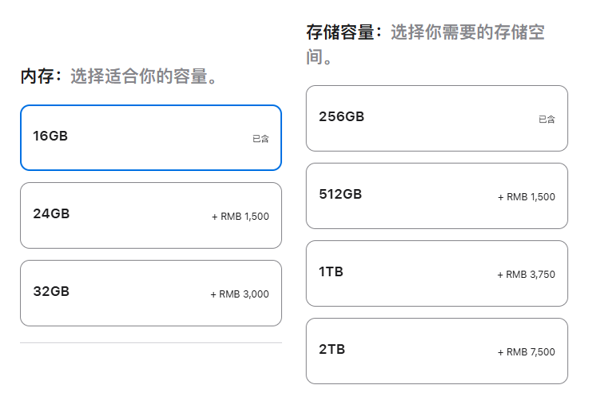
Task: Click the + RMB 7,500 price on 2TB
Action: click(x=526, y=352)
